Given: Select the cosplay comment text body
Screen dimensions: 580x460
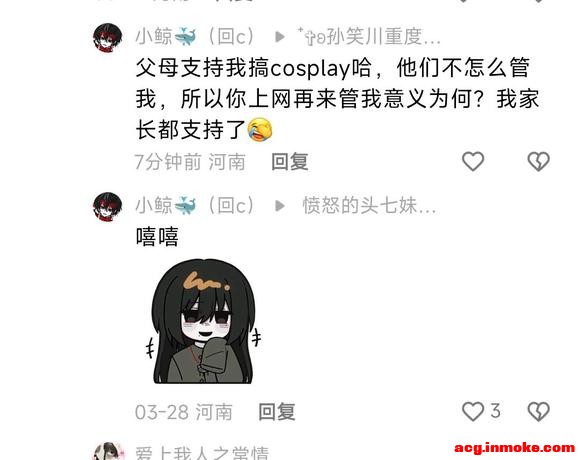Looking at the screenshot, I should (337, 99).
